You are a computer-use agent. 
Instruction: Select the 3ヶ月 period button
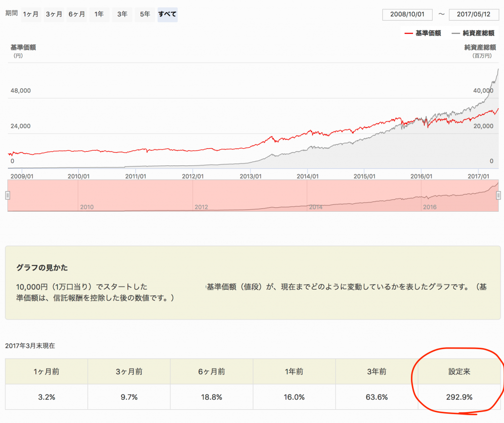[x=54, y=14]
